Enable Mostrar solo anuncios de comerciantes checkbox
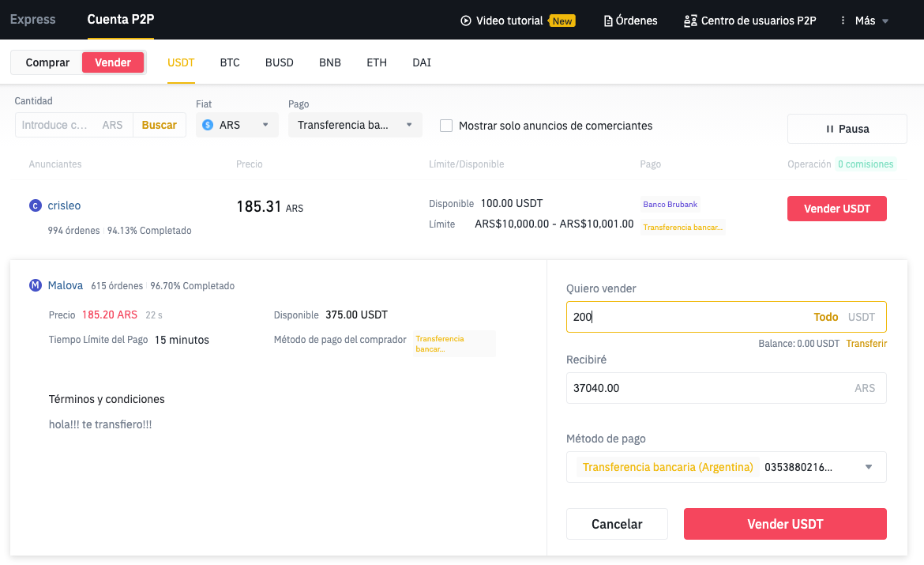 point(446,126)
